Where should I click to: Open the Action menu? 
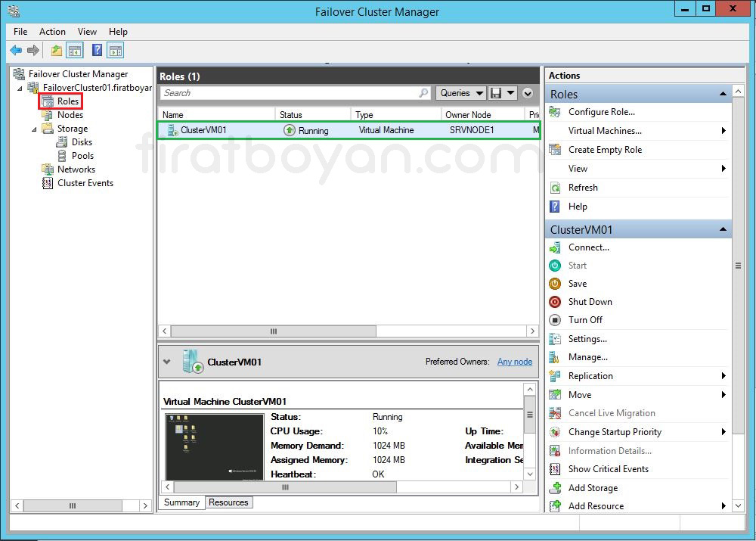52,32
